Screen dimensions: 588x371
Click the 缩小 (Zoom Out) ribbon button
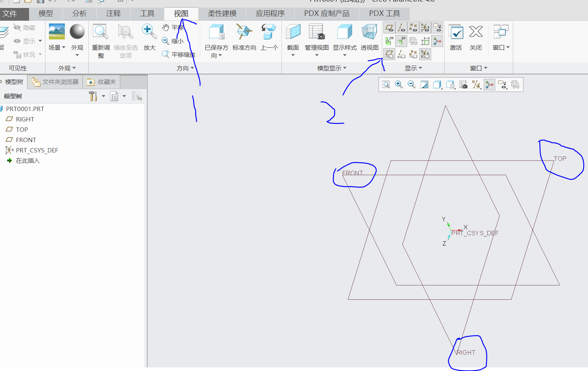click(173, 41)
